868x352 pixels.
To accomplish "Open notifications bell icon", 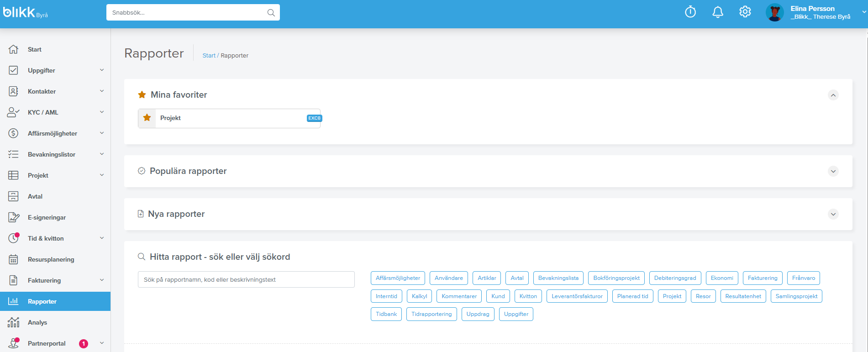I will [718, 12].
